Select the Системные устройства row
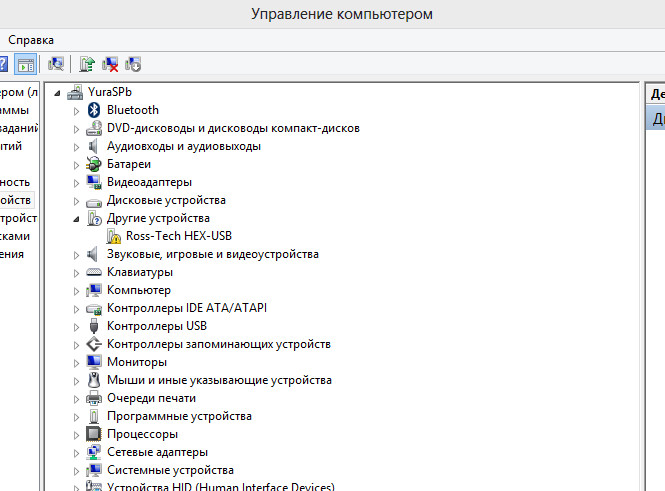This screenshot has width=665, height=491. [170, 470]
